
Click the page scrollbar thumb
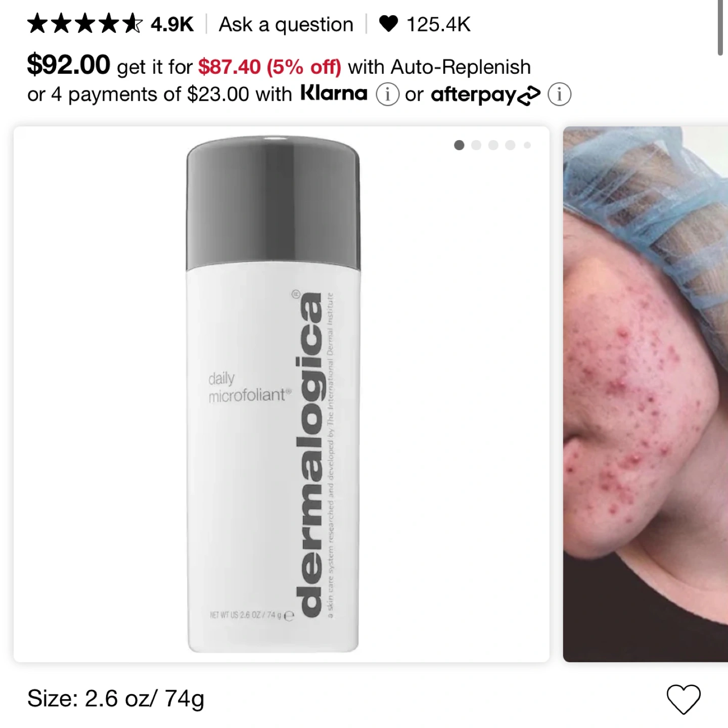(x=720, y=28)
